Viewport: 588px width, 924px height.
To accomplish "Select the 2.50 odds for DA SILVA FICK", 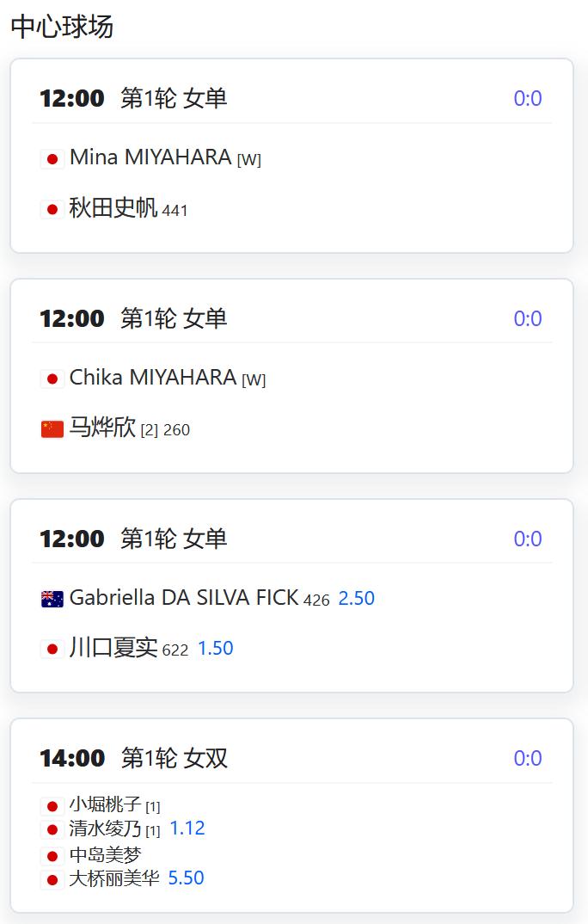I will 356,598.
